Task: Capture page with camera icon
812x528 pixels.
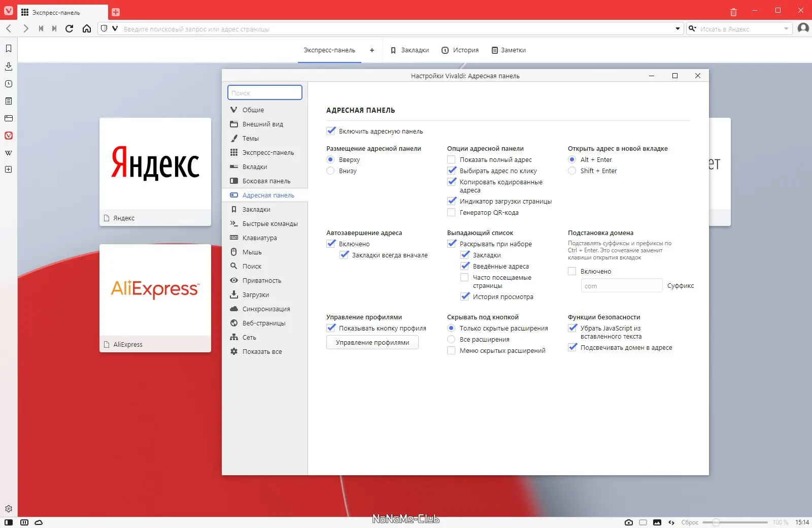Action: click(x=629, y=522)
